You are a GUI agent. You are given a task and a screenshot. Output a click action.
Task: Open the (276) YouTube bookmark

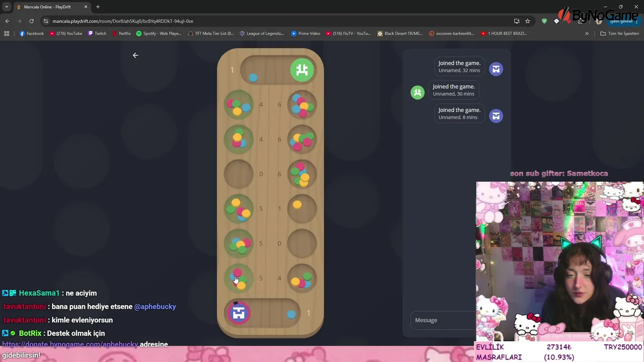[x=66, y=34]
